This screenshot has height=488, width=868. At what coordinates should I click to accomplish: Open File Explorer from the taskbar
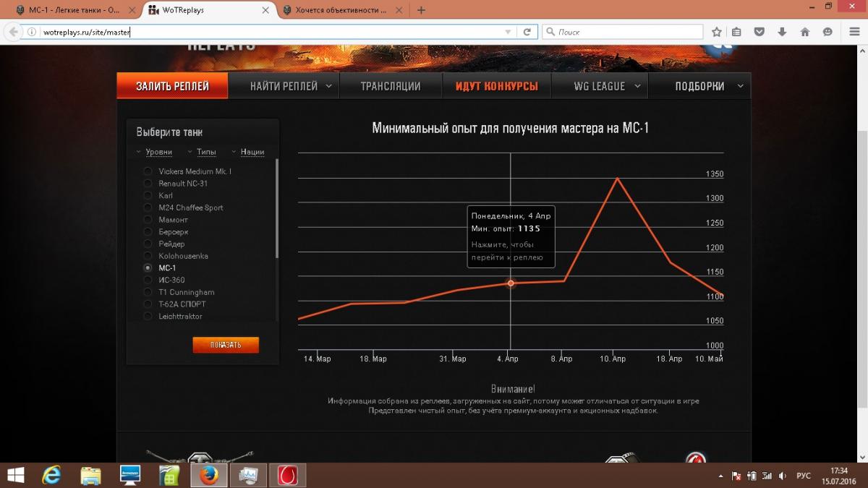[91, 475]
